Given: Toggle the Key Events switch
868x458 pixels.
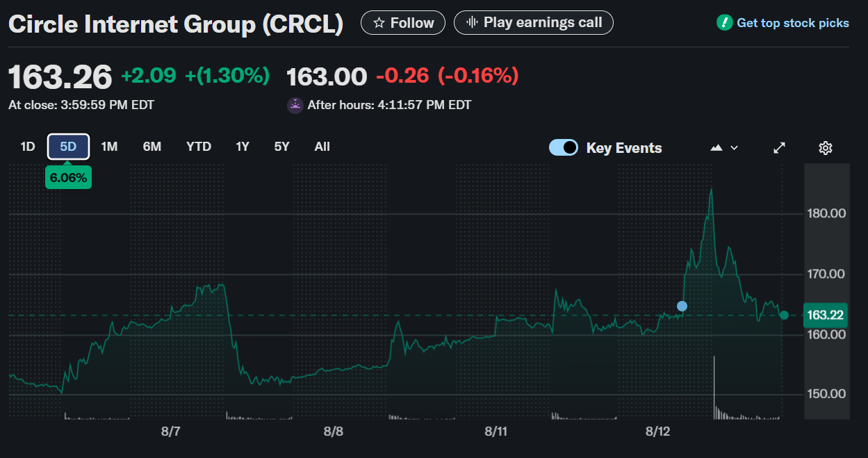Looking at the screenshot, I should 564,147.
